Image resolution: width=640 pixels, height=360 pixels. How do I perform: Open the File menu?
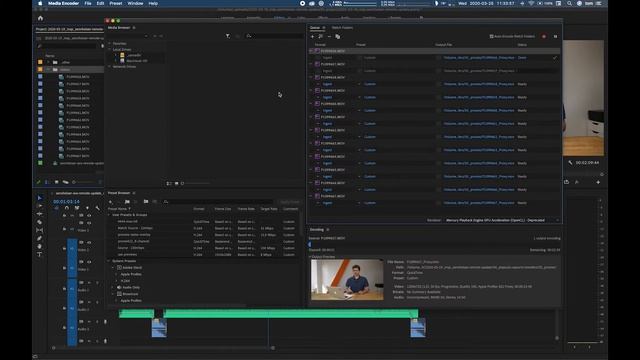click(88, 3)
